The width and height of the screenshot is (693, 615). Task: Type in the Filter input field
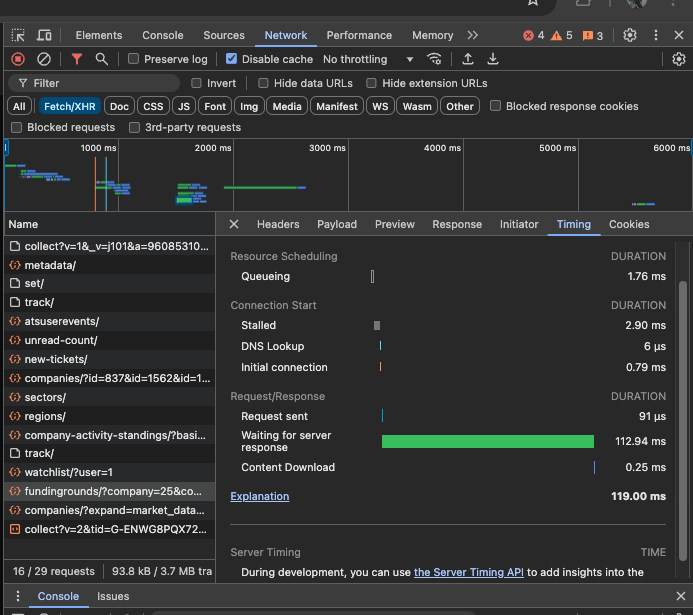point(100,83)
